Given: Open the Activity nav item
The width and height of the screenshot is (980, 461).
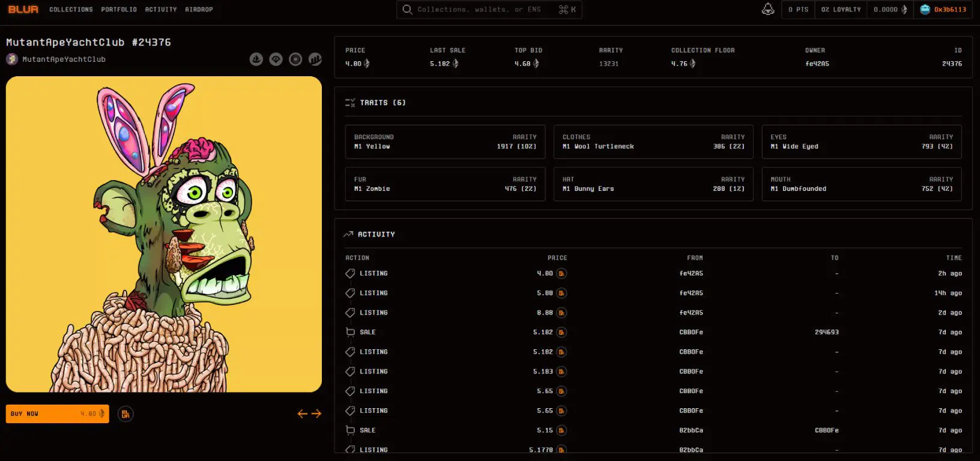Looking at the screenshot, I should click(161, 10).
